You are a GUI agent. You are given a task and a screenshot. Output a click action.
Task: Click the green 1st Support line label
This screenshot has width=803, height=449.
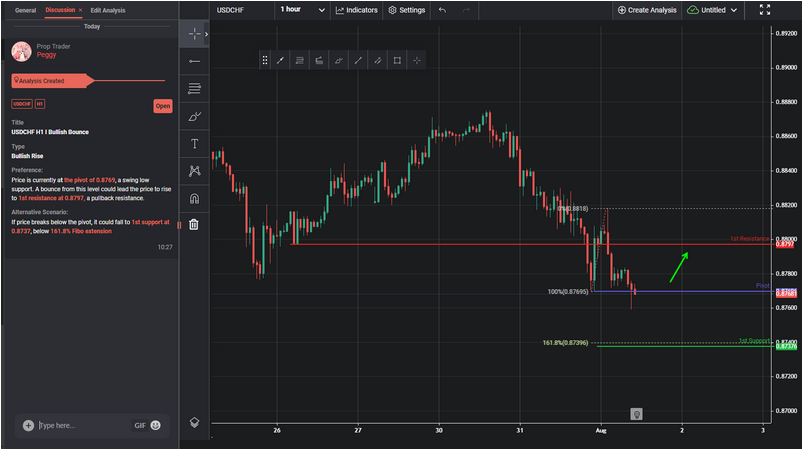click(x=754, y=340)
